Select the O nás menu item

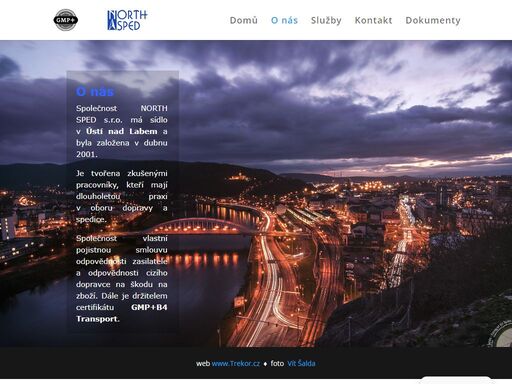284,20
